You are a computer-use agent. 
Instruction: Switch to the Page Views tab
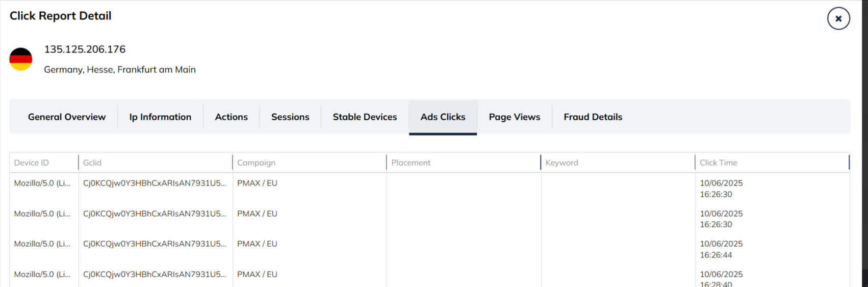click(514, 117)
